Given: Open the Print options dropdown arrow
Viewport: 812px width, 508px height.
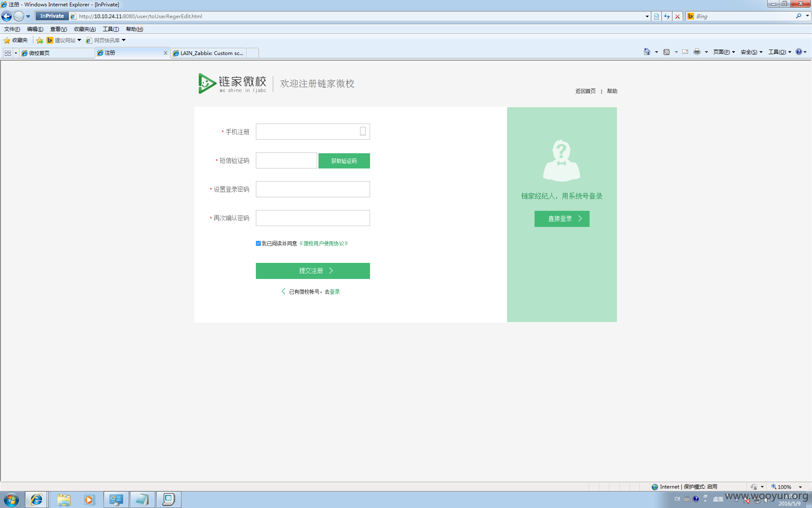Looking at the screenshot, I should [x=706, y=52].
